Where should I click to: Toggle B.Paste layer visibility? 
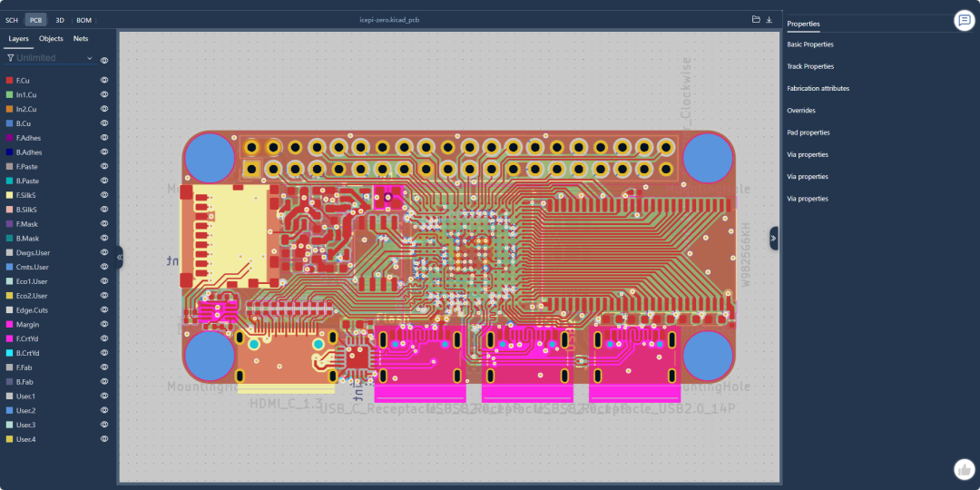(x=104, y=181)
